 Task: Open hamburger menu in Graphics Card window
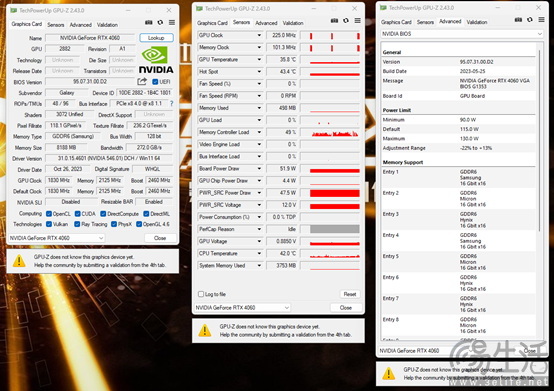[172, 23]
